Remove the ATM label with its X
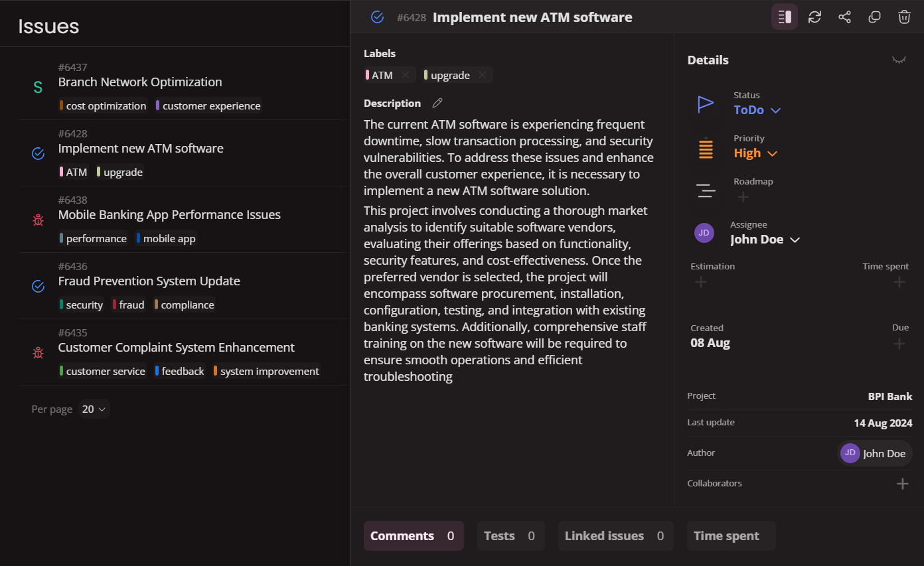This screenshot has height=566, width=924. click(x=405, y=75)
